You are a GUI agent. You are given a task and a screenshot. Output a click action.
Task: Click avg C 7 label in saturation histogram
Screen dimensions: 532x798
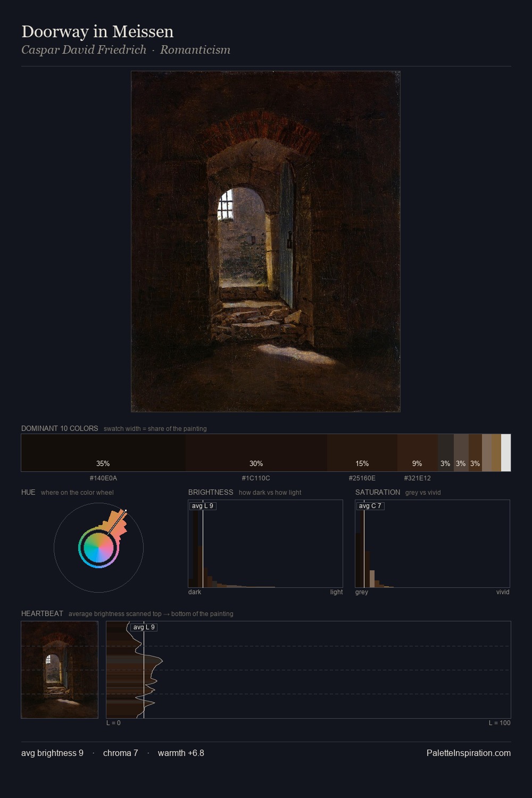coord(370,506)
